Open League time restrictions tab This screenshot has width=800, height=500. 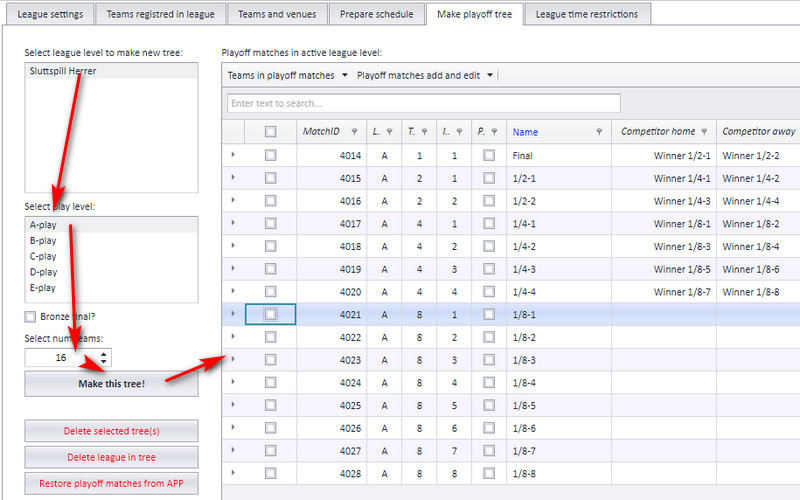(587, 14)
